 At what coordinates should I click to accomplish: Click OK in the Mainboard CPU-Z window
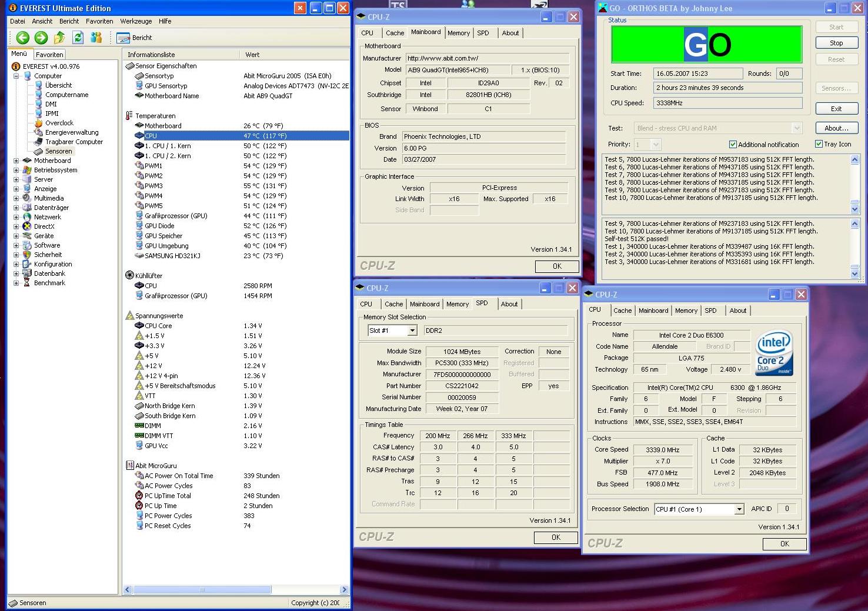(x=557, y=266)
